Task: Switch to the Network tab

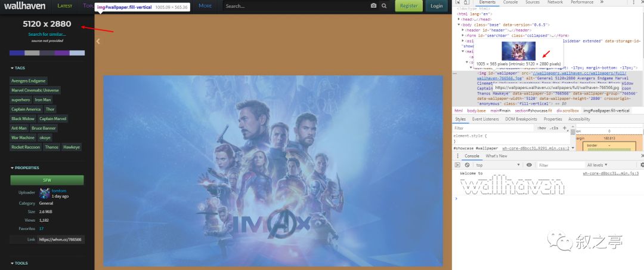Action: [x=555, y=2]
